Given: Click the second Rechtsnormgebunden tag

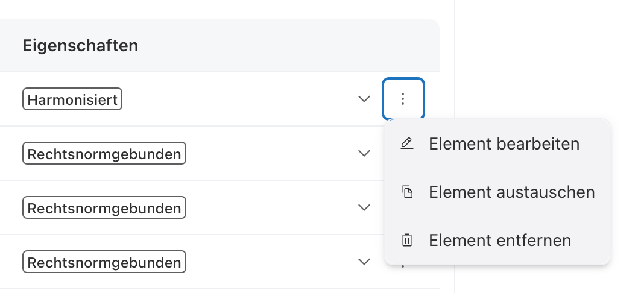Looking at the screenshot, I should pyautogui.click(x=104, y=208).
